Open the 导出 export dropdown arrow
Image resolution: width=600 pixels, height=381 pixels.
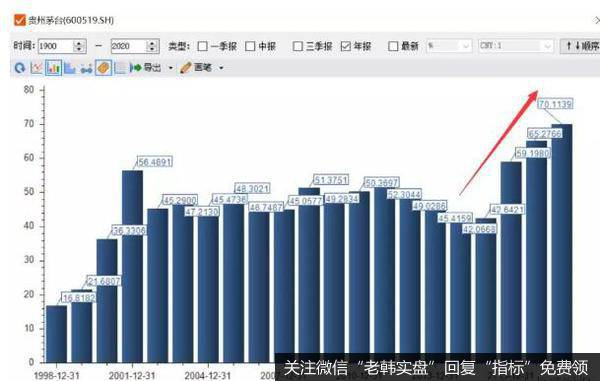171,68
